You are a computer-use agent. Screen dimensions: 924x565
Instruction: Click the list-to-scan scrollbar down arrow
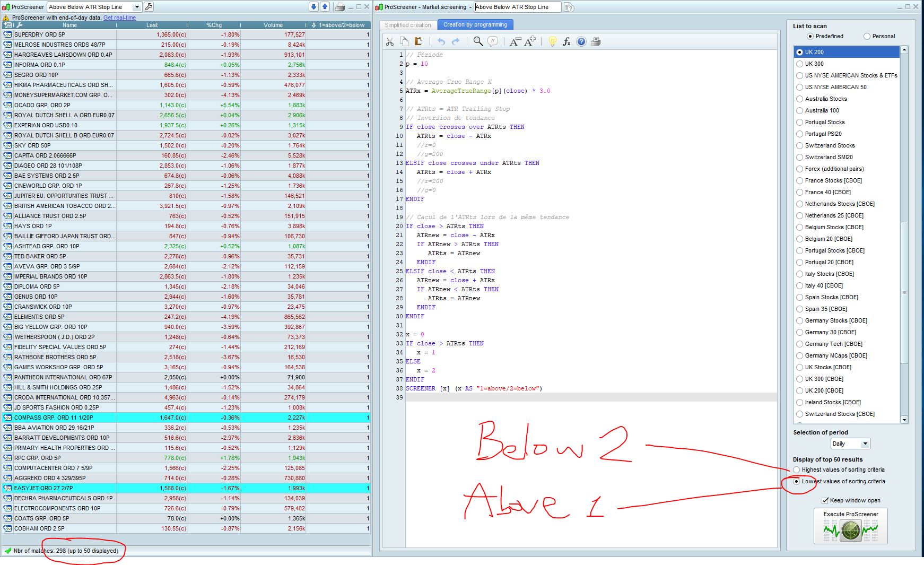(x=904, y=420)
